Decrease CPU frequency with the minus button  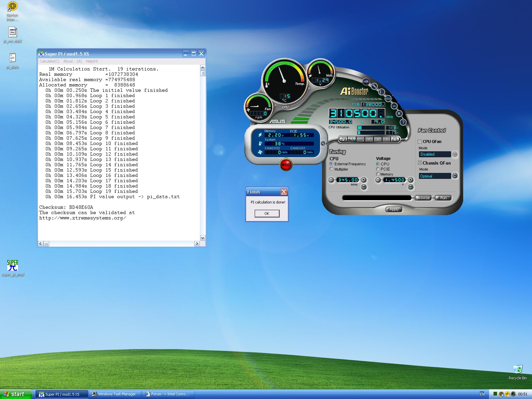tap(331, 180)
